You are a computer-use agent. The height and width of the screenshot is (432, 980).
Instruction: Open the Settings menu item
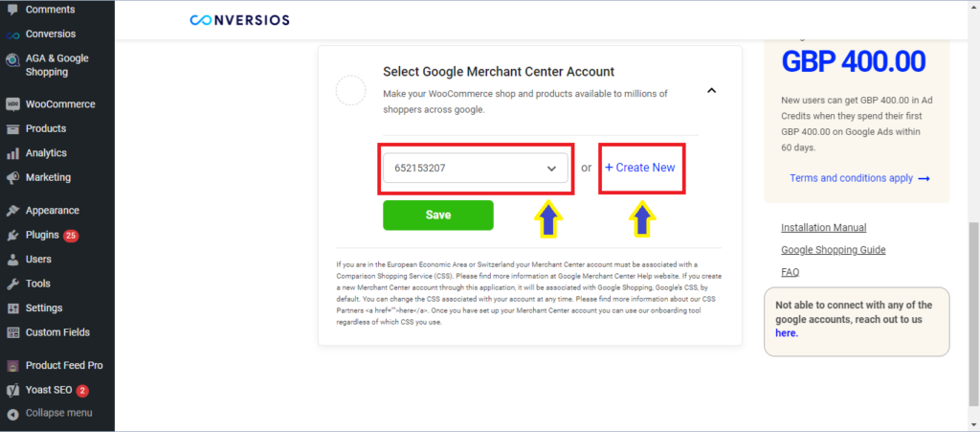44,308
